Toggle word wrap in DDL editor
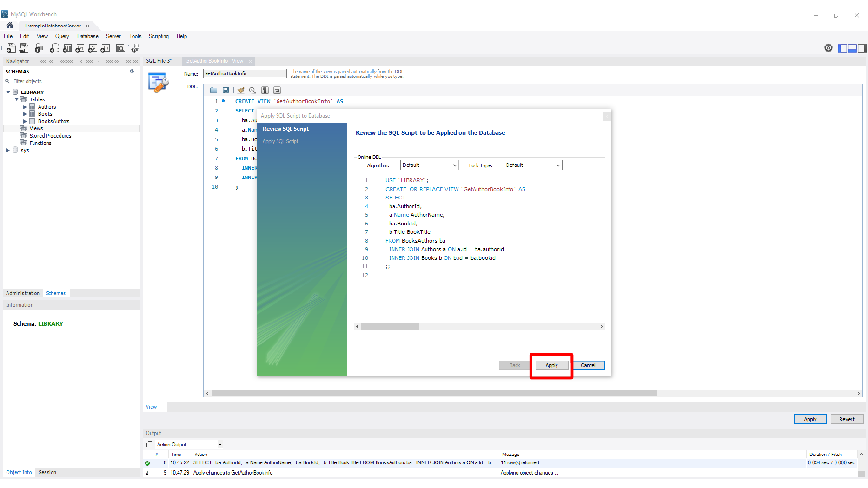This screenshot has height=488, width=868. click(277, 90)
